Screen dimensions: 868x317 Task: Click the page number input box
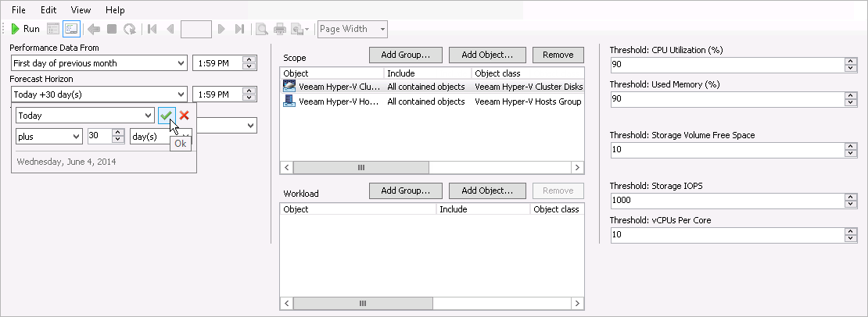click(x=196, y=29)
